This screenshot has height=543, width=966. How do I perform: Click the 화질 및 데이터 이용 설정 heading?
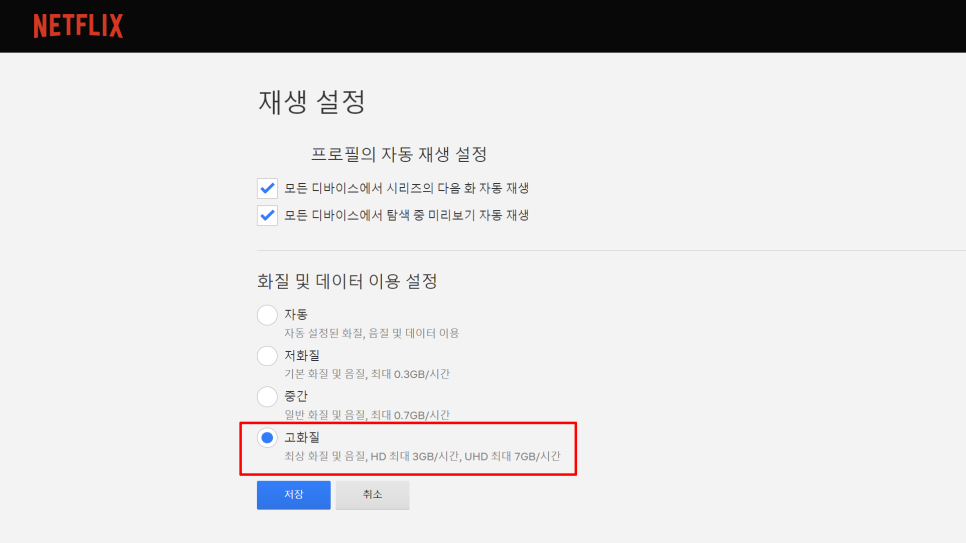[x=347, y=281]
